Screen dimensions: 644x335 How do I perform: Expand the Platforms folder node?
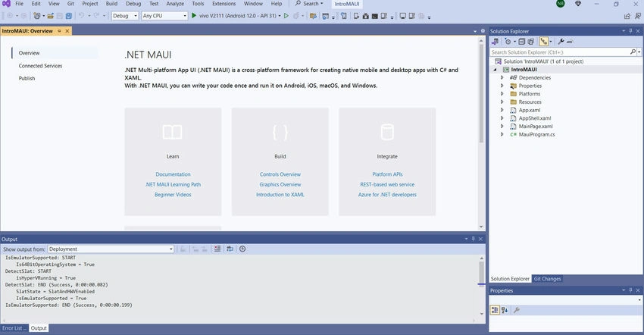coord(502,94)
